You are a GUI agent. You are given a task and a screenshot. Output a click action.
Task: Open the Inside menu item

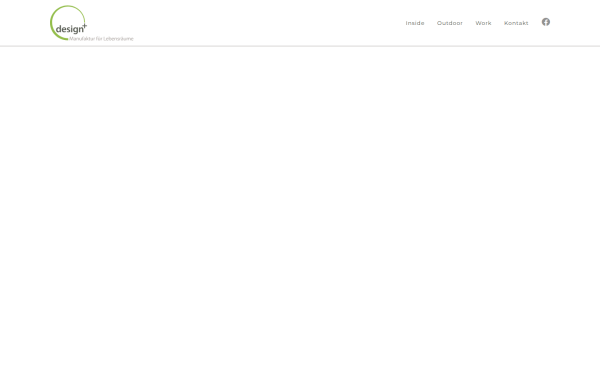pos(415,23)
